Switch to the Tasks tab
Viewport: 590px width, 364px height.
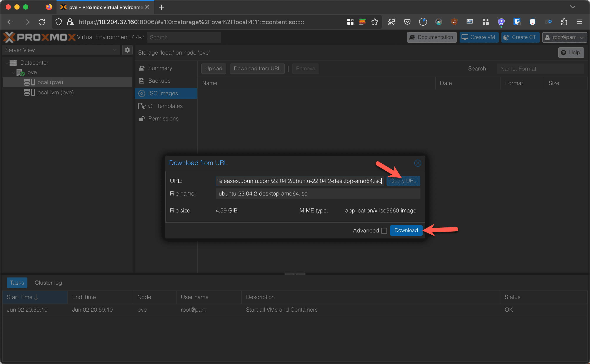tap(17, 283)
